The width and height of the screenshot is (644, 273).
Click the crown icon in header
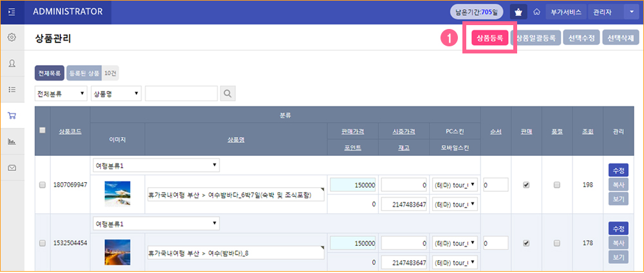[518, 12]
